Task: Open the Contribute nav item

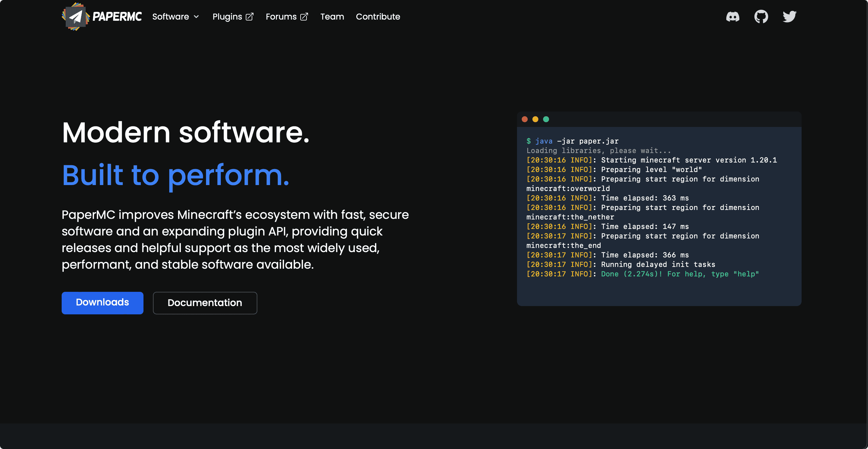Action: tap(378, 17)
